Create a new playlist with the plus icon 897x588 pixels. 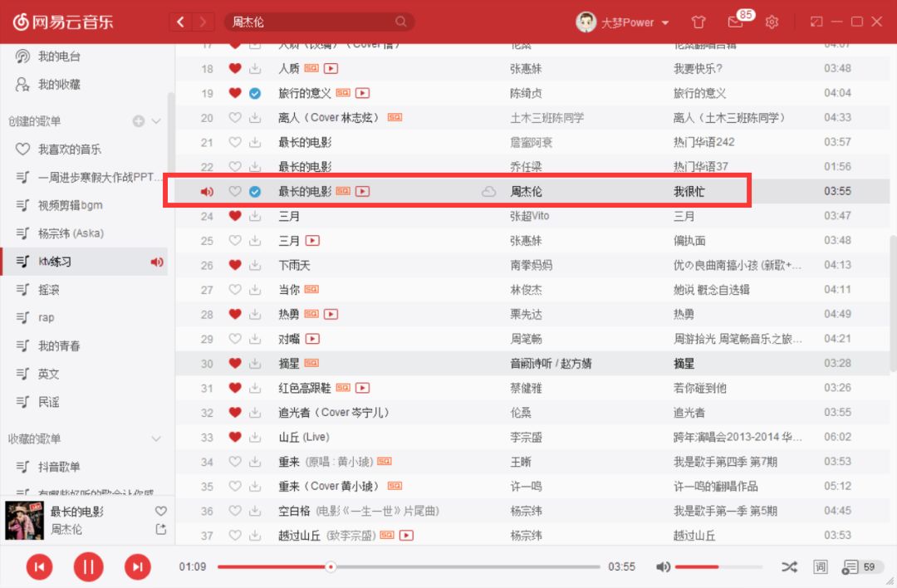140,121
